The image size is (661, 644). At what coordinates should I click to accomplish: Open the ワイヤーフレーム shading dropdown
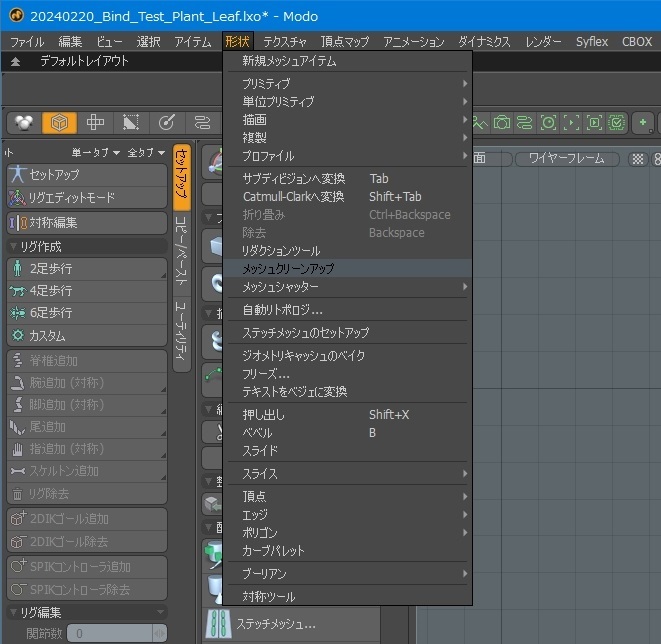(x=567, y=159)
